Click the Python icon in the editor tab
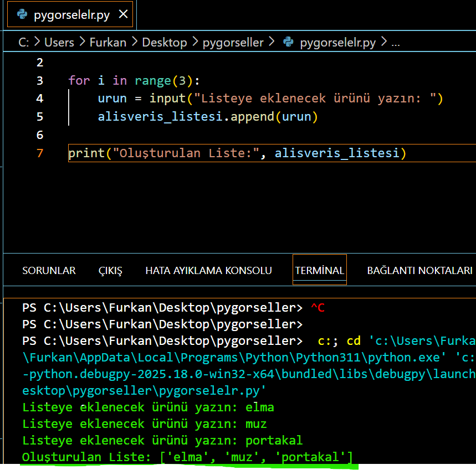This screenshot has width=476, height=470. click(22, 15)
